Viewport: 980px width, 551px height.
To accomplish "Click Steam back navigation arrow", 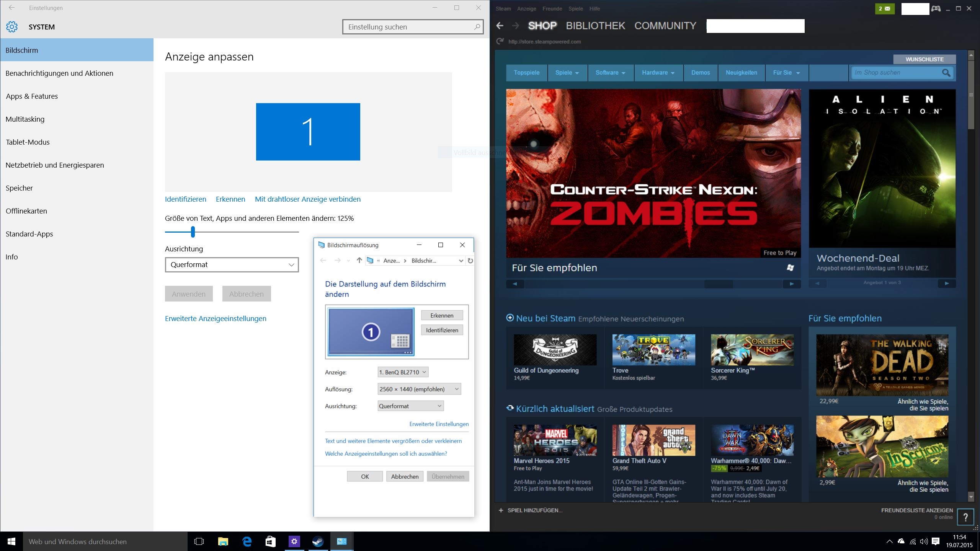I will 500,26.
